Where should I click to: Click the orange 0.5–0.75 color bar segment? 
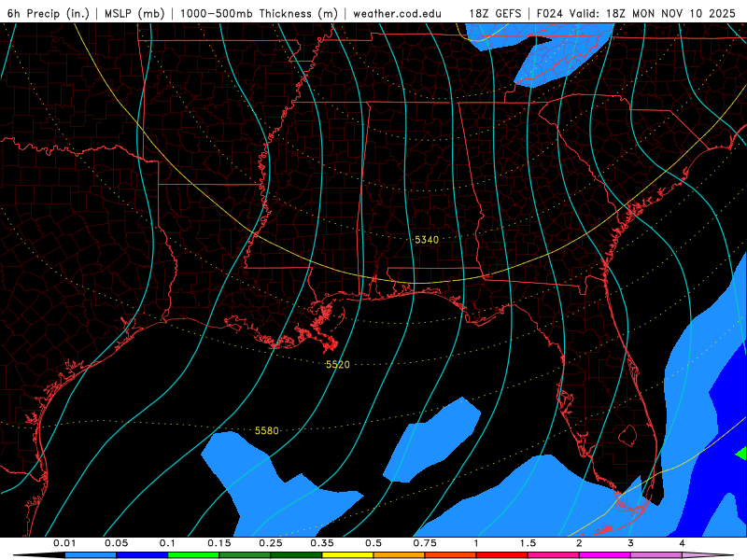tap(400, 555)
